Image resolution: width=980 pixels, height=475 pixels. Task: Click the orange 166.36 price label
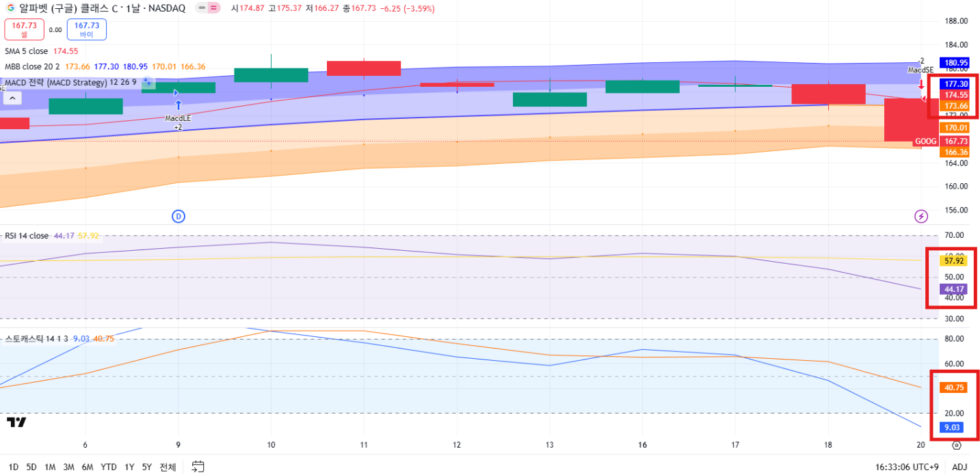(x=956, y=152)
